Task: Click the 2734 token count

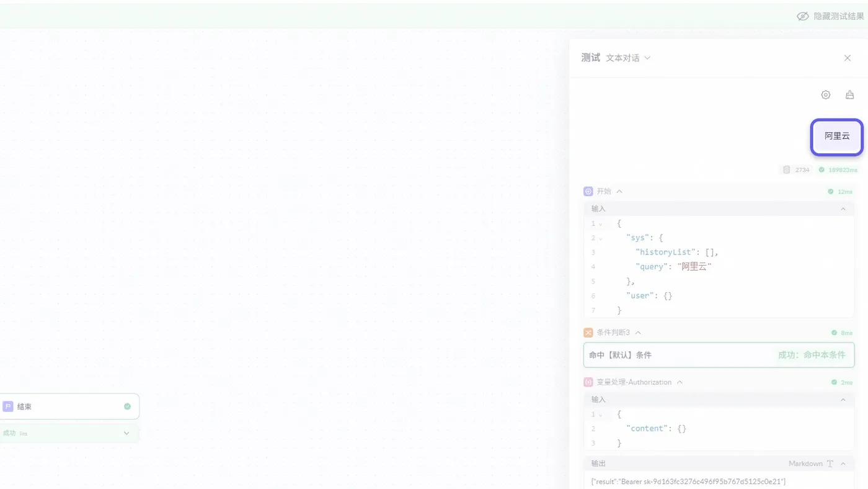Action: 803,170
